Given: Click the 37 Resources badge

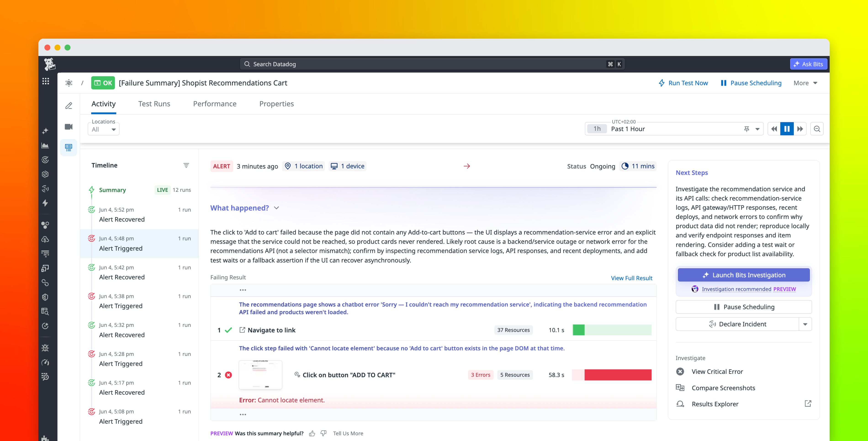Looking at the screenshot, I should coord(513,330).
